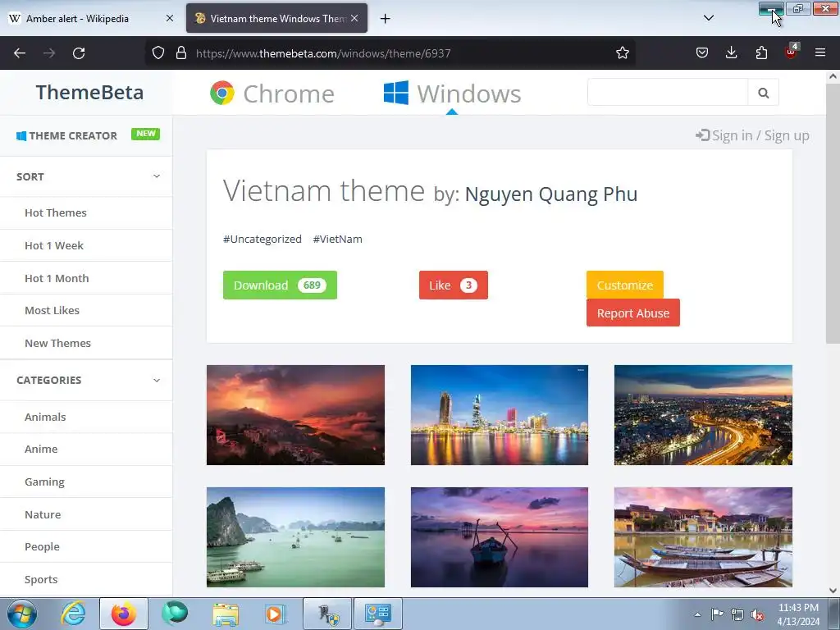Screen dimensions: 840x630
Task: Click the #VietNam tag
Action: pyautogui.click(x=337, y=239)
